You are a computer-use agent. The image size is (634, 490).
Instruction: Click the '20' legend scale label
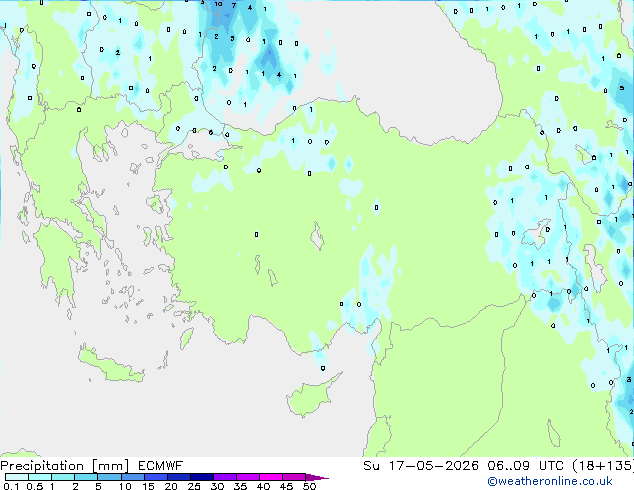point(171,486)
